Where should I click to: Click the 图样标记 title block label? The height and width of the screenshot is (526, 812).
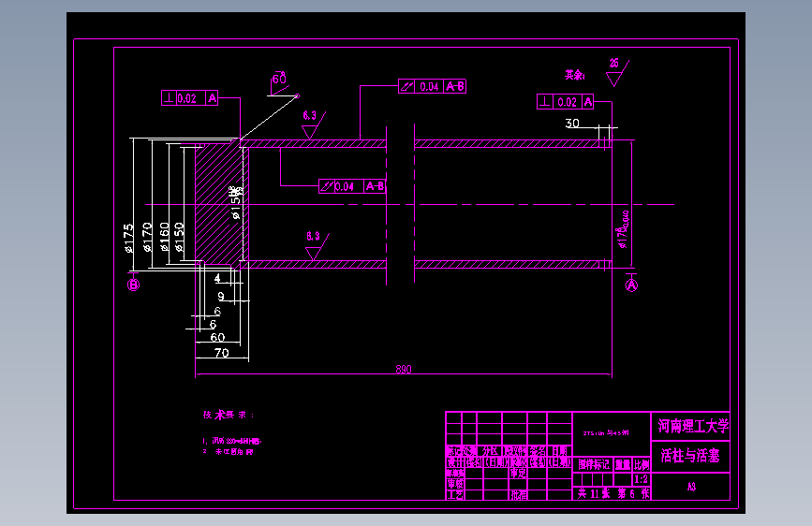(x=594, y=464)
